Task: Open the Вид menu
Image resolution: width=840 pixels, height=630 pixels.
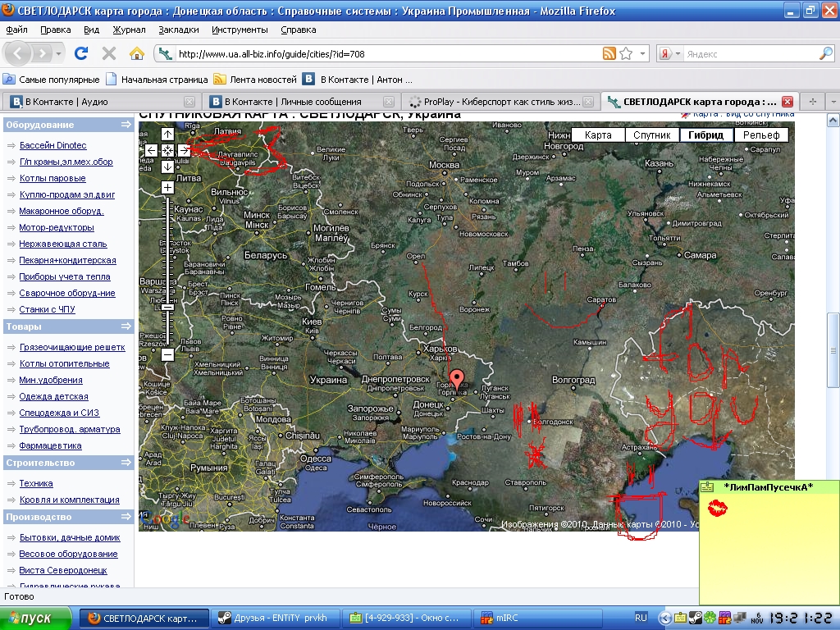Action: click(92, 30)
